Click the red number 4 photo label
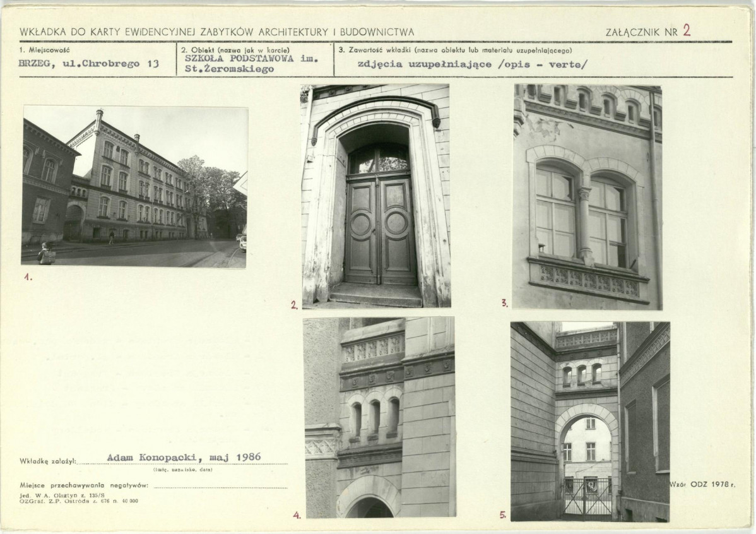The image size is (756, 534). (296, 515)
